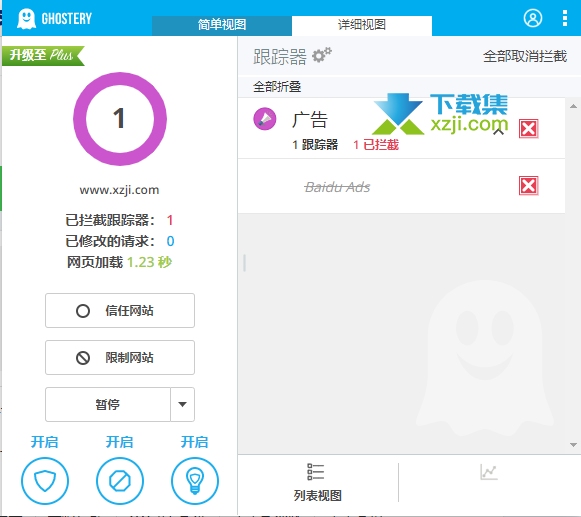
Task: Open the three-dot kebab menu
Action: pos(565,18)
